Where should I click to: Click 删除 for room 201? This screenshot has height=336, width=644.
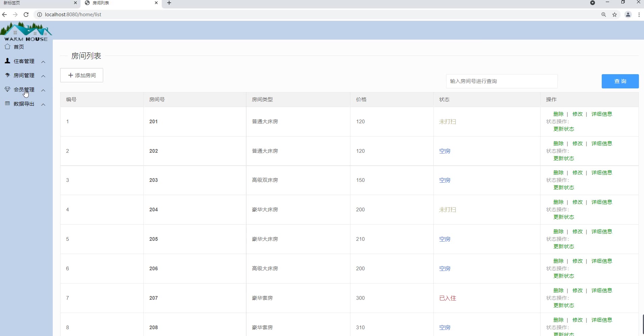tap(558, 114)
